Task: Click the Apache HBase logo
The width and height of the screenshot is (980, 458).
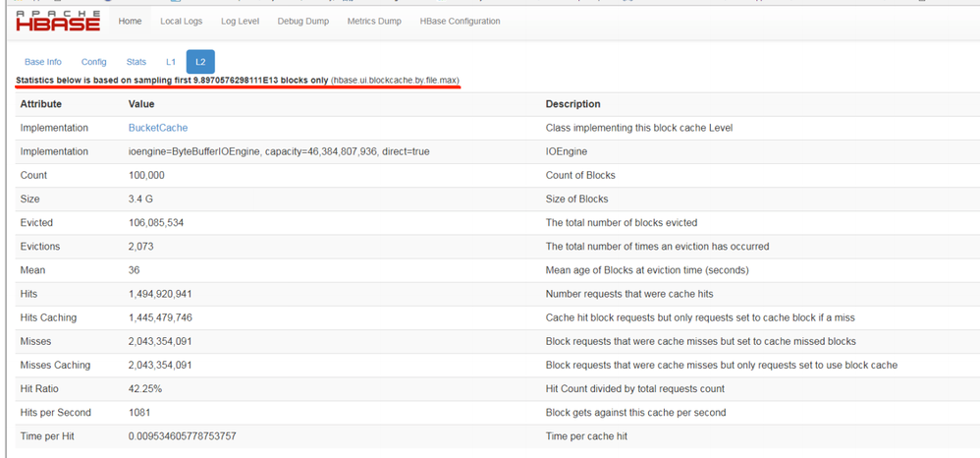Action: pyautogui.click(x=58, y=22)
